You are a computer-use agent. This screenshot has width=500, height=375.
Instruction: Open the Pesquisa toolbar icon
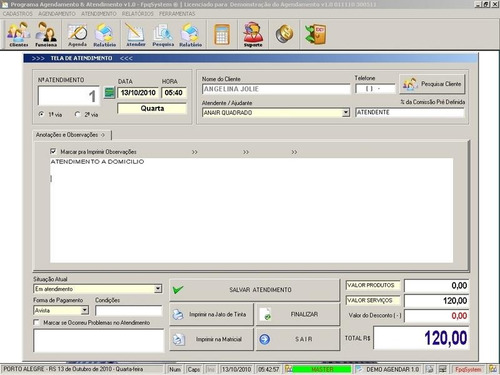(x=163, y=34)
